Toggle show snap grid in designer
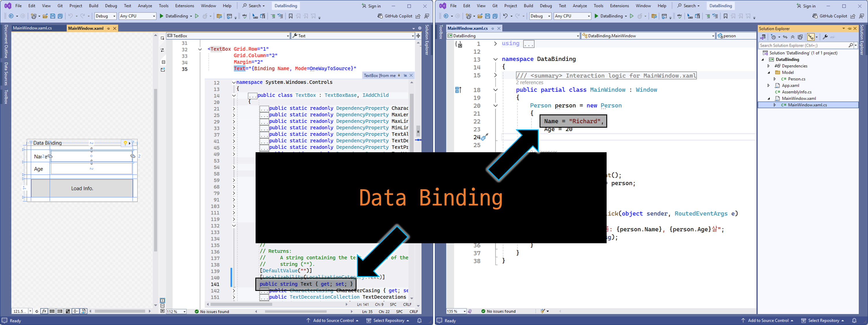Screen dimensions: 868x325 coord(52,311)
